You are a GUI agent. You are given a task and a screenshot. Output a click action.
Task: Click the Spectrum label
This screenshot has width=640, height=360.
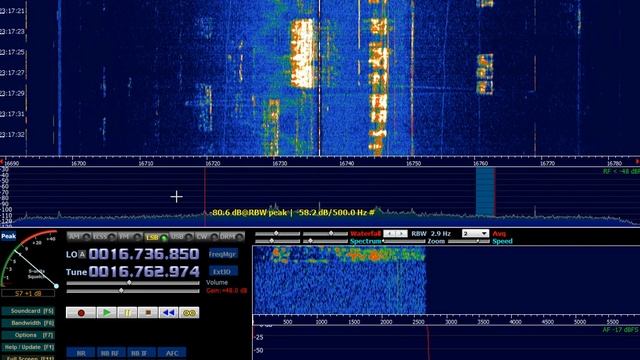365,241
